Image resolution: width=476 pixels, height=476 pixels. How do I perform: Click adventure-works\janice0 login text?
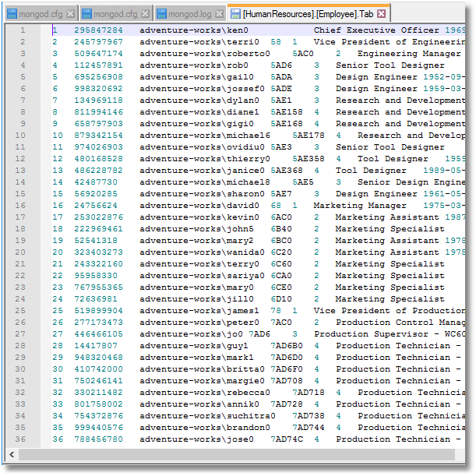point(203,171)
